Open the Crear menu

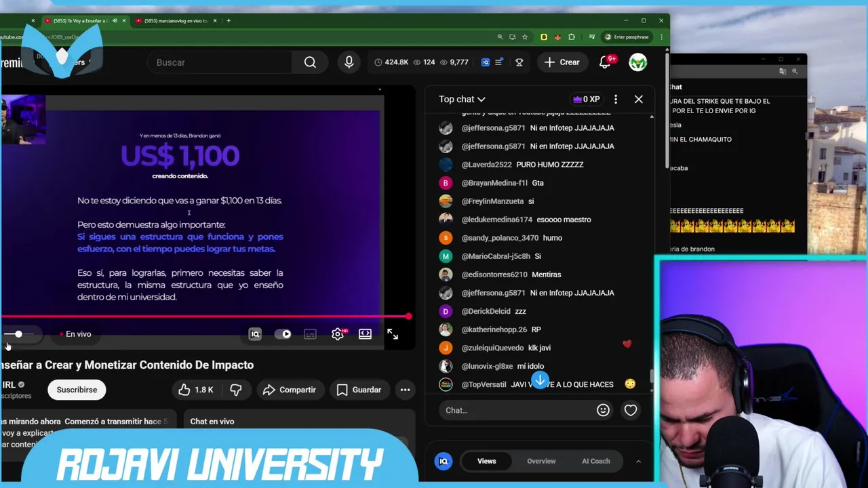562,62
